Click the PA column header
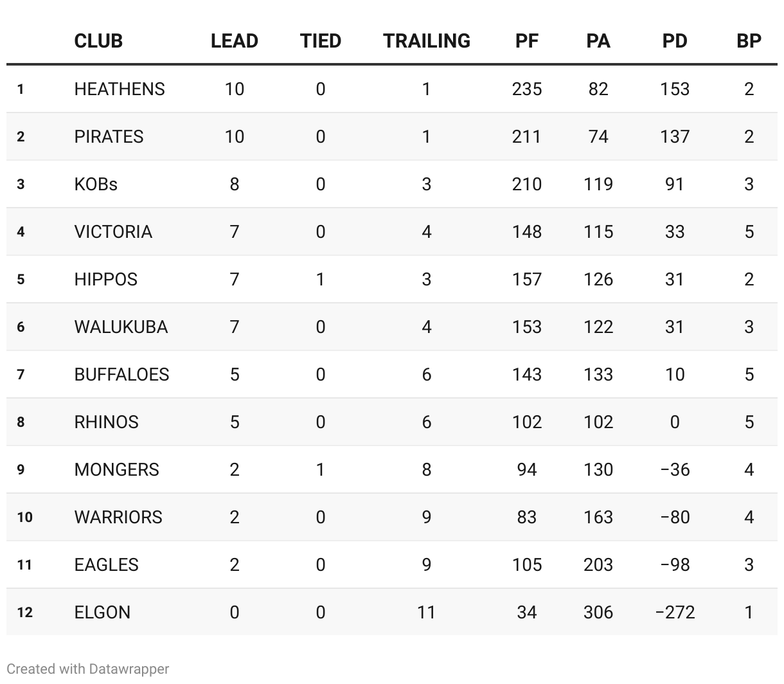The height and width of the screenshot is (684, 784). [x=598, y=41]
